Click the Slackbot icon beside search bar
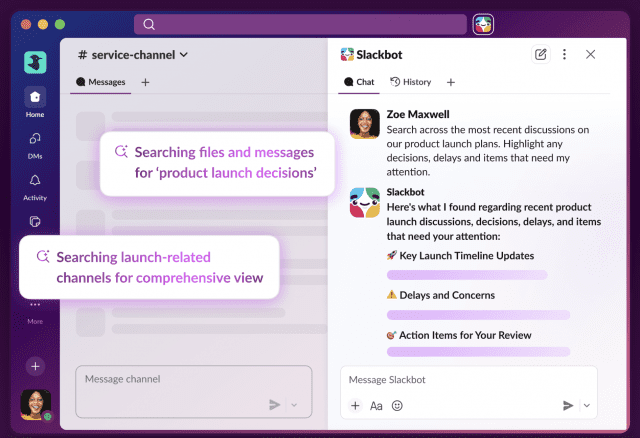The height and width of the screenshot is (438, 640). [x=483, y=24]
